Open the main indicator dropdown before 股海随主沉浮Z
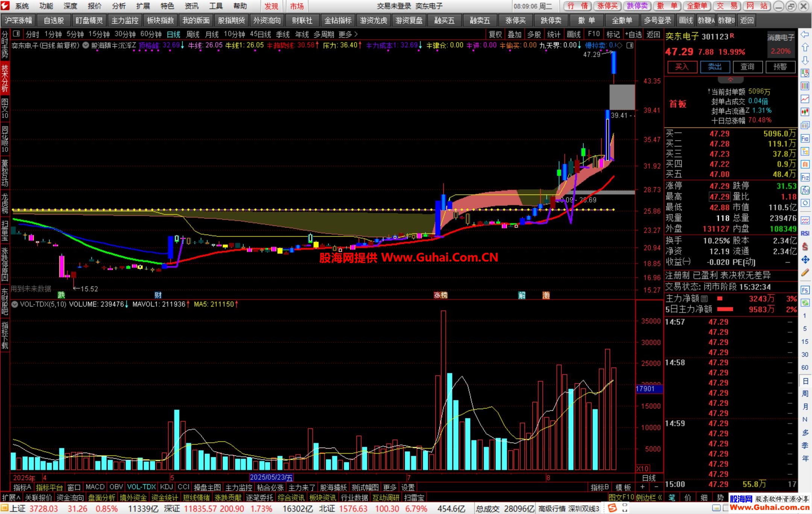Screen dimensions: 812x514 (x=86, y=45)
